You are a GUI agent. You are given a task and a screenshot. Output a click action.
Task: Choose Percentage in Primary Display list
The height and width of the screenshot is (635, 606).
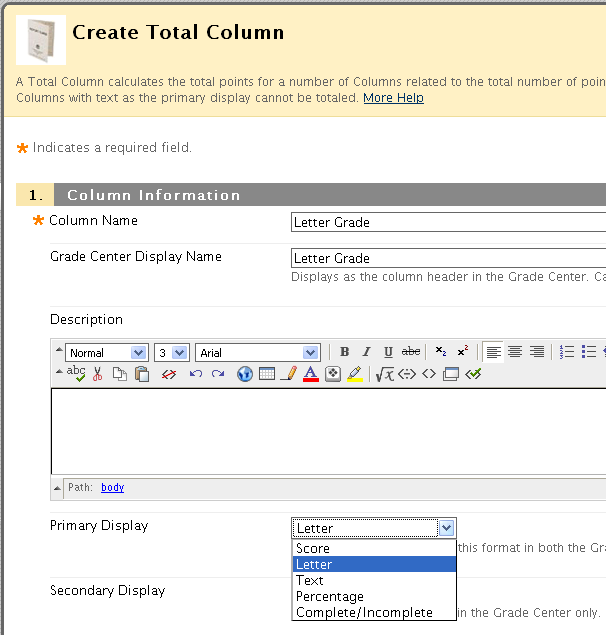click(x=374, y=596)
